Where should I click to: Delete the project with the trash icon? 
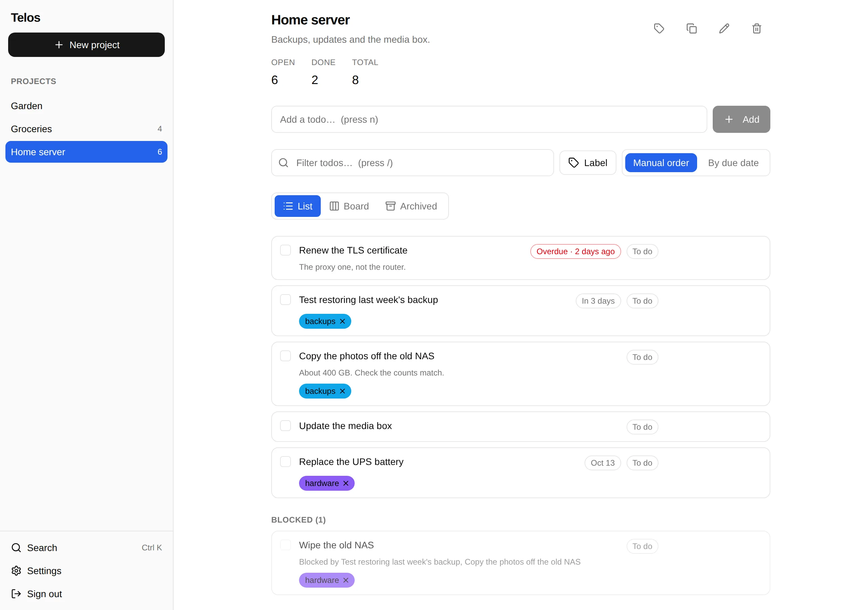pyautogui.click(x=756, y=28)
